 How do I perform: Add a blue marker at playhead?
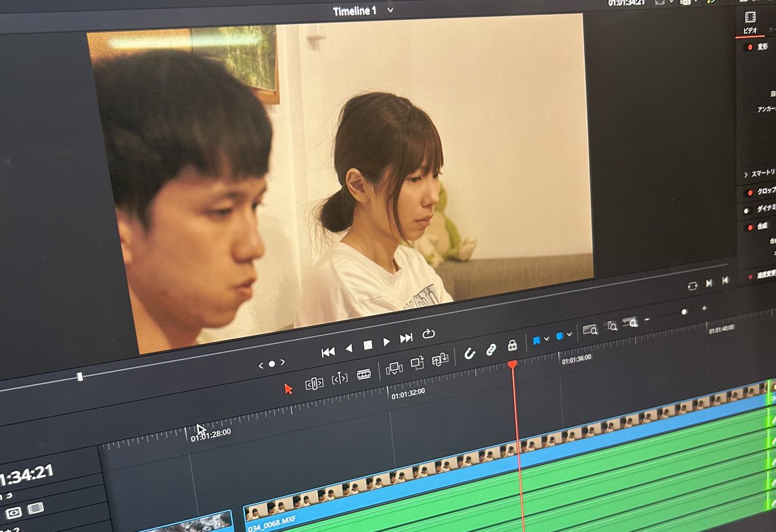[x=559, y=336]
